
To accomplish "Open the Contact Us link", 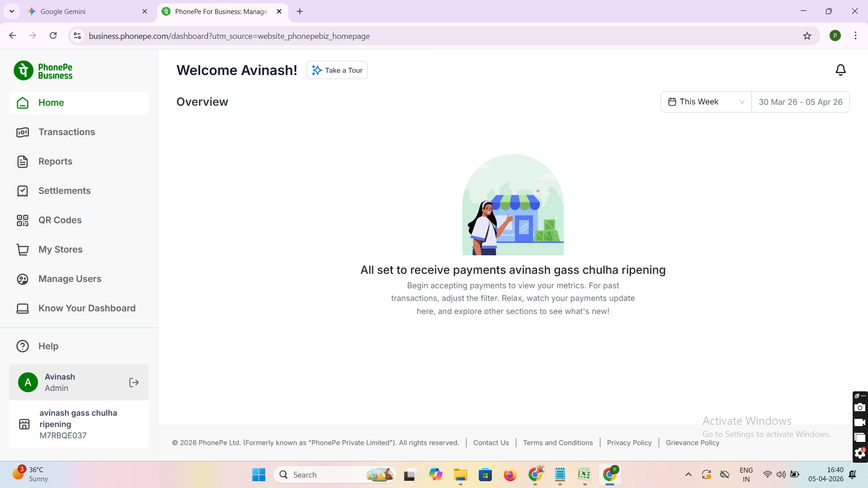I will click(491, 443).
